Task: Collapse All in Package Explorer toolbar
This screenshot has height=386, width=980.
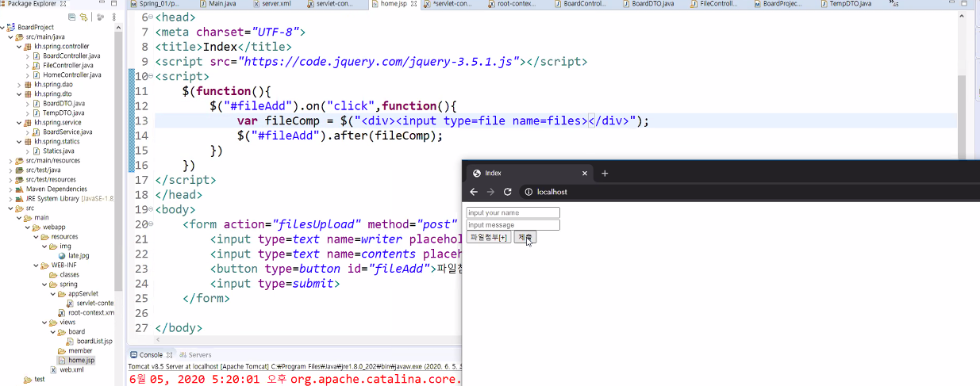Action: click(72, 16)
